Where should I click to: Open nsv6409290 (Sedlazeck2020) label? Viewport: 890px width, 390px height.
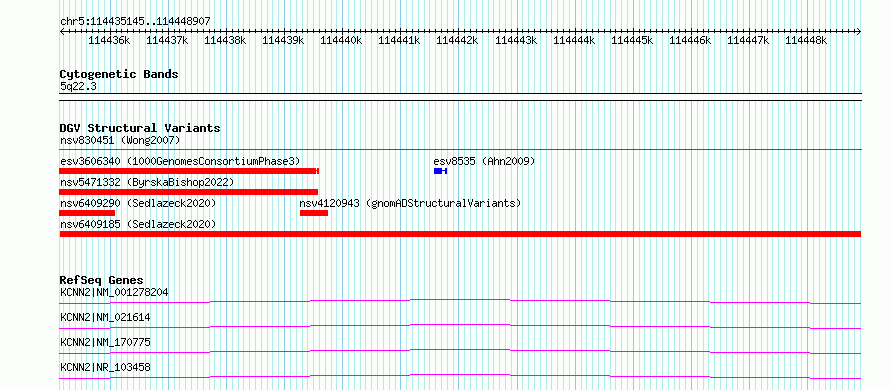[138, 203]
